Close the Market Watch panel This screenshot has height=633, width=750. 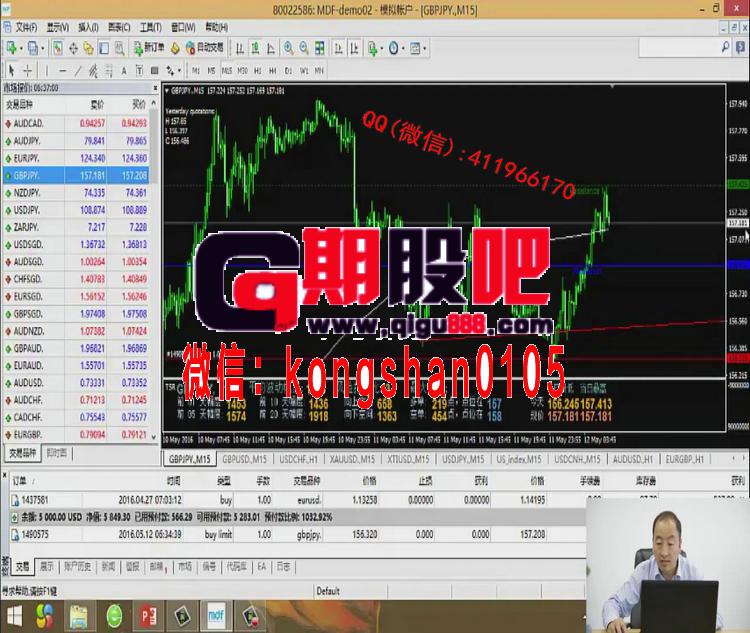[155, 88]
